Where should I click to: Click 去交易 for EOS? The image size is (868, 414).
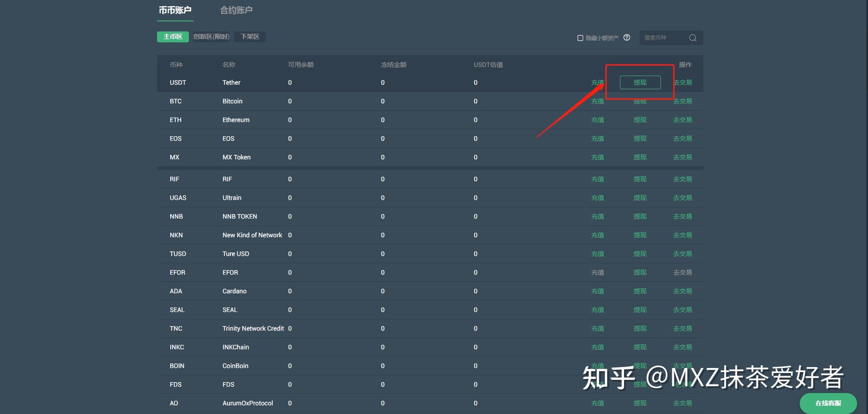(682, 138)
